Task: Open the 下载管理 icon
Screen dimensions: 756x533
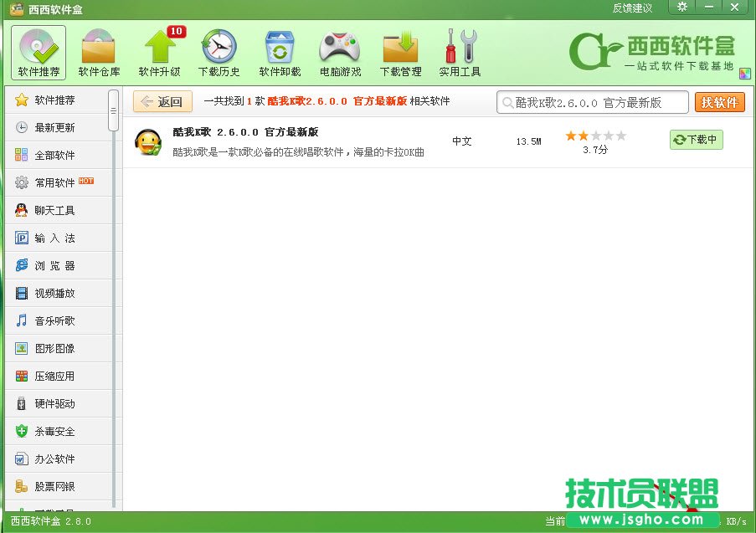Action: tap(399, 50)
